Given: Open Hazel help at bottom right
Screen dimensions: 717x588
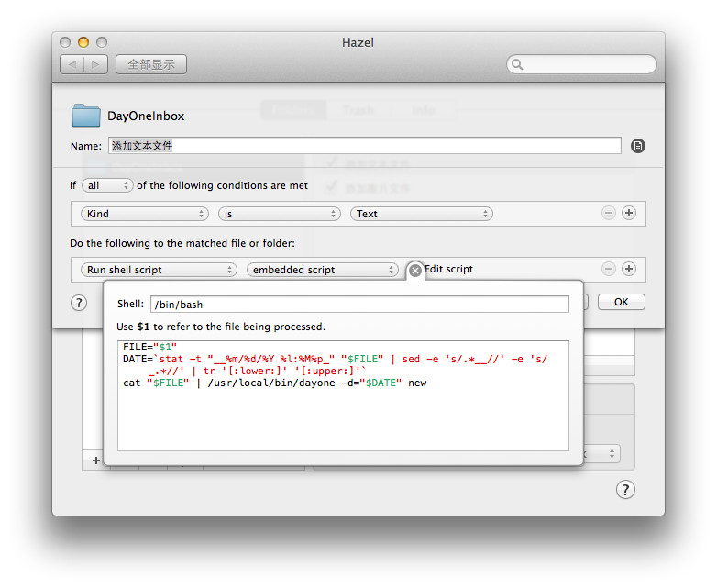Looking at the screenshot, I should pos(625,489).
